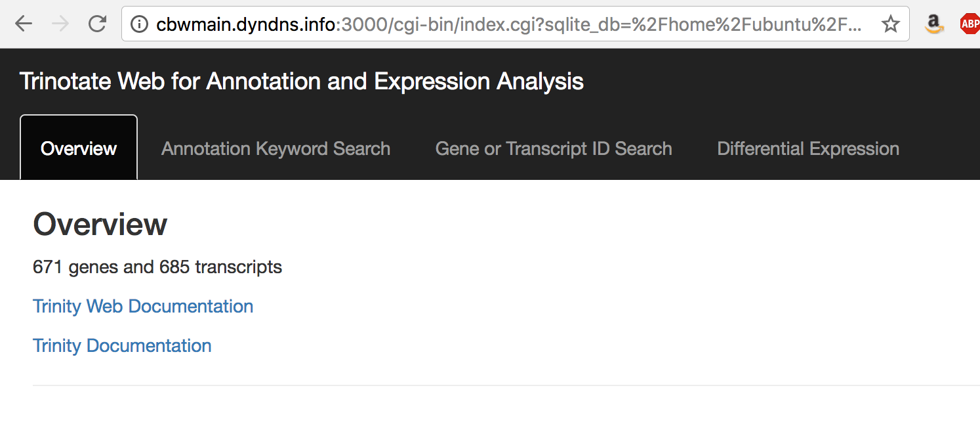Click the 671 genes and 685 transcripts text
Viewport: 980px width, 436px height.
tap(157, 267)
